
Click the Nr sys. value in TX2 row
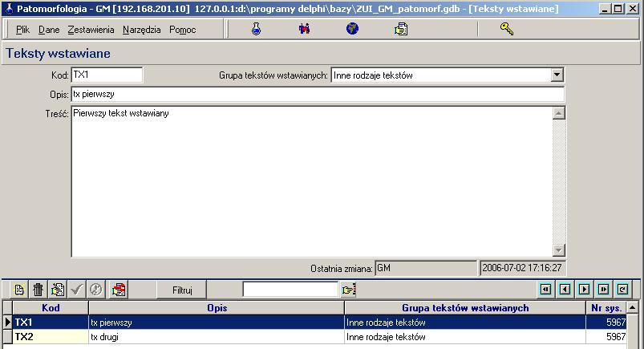(606, 337)
